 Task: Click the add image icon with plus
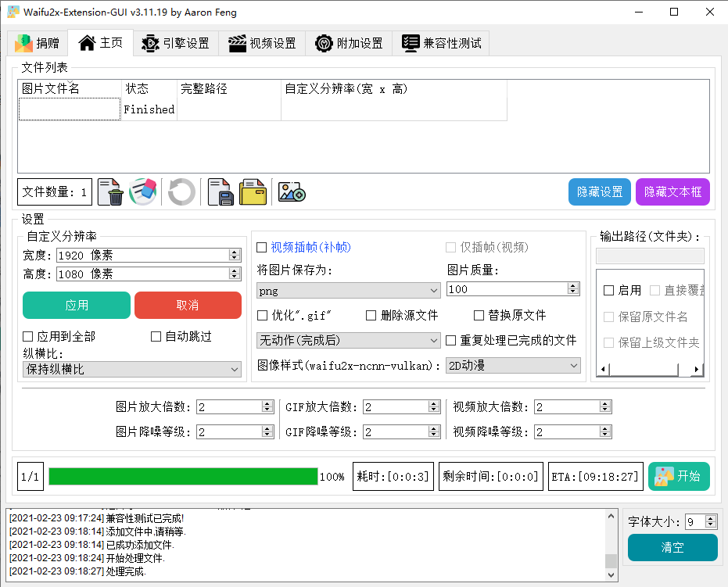point(292,191)
